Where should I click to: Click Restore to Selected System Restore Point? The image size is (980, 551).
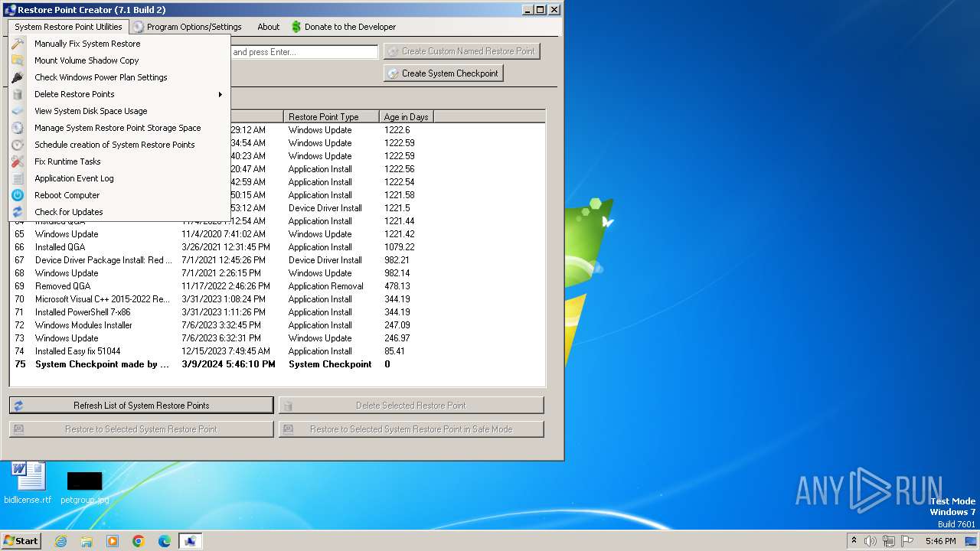pyautogui.click(x=141, y=429)
